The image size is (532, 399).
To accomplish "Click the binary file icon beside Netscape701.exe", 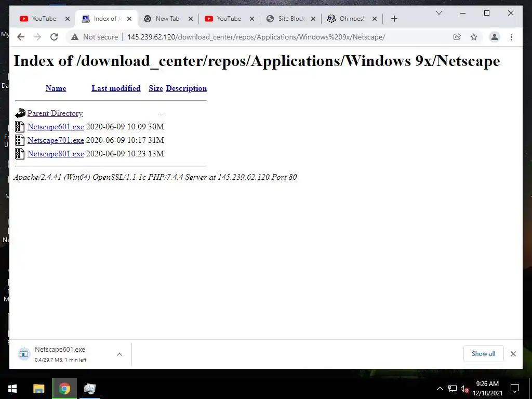I will 20,140.
